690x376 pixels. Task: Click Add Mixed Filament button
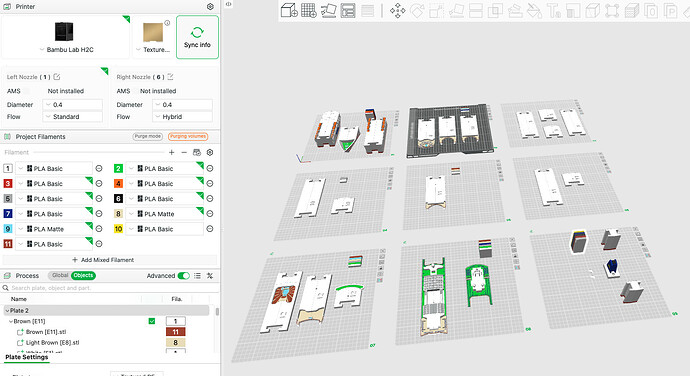tap(103, 260)
